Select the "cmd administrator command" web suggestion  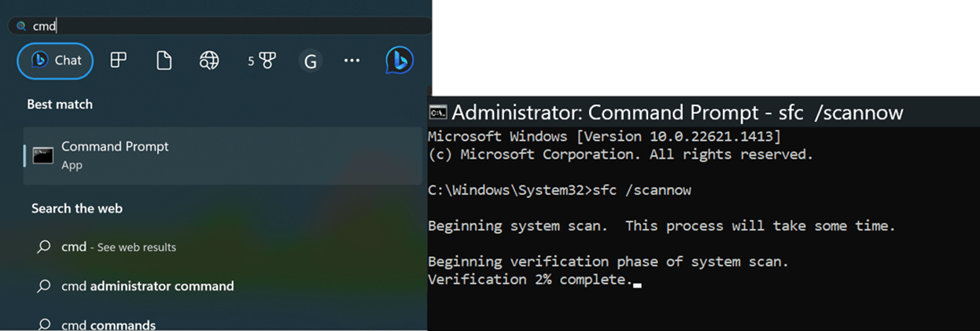pos(148,286)
